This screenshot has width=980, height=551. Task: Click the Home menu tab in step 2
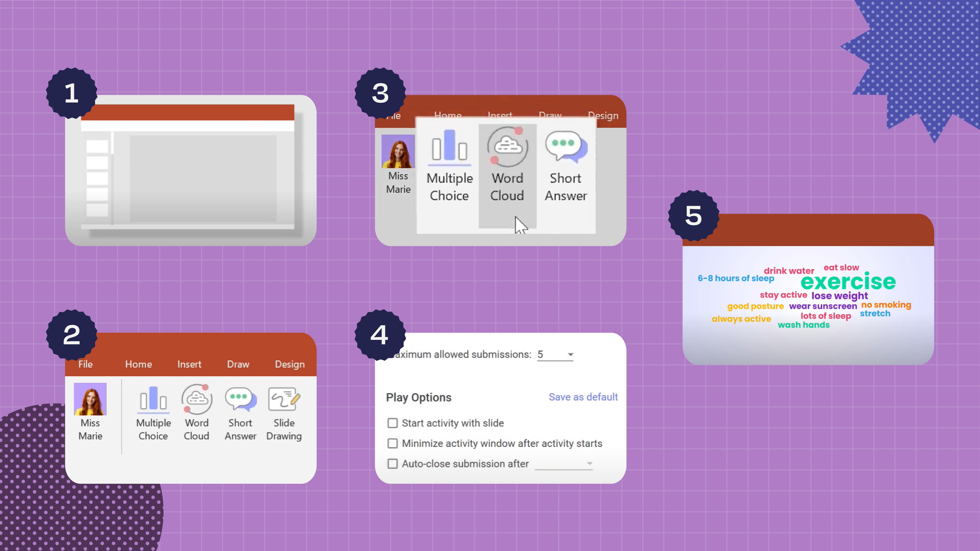click(138, 364)
